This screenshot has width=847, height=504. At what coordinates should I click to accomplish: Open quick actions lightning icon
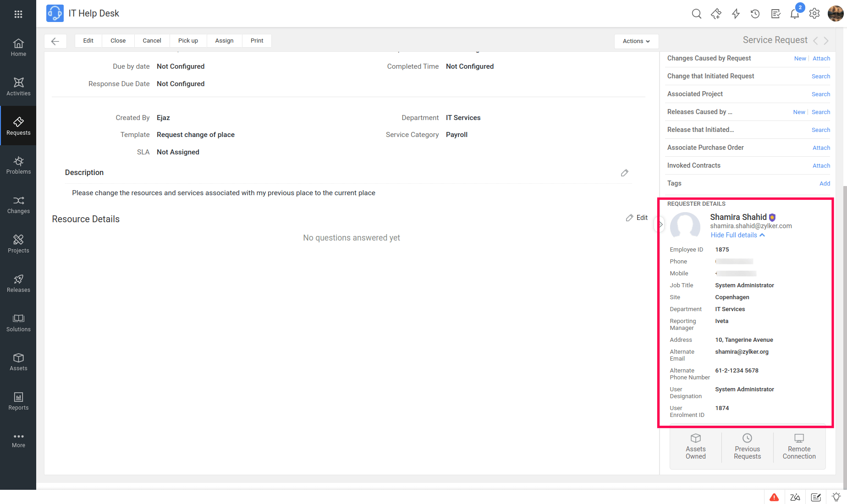(736, 14)
